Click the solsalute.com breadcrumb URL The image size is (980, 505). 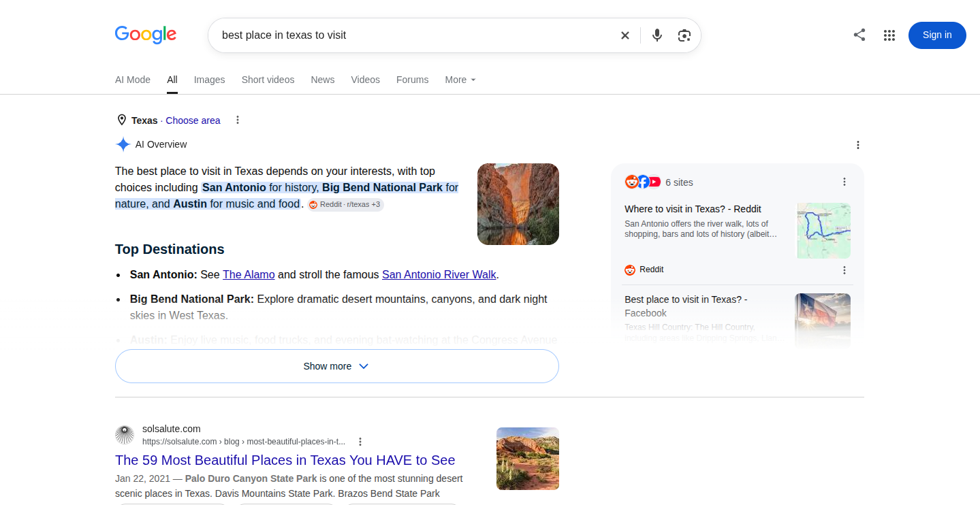pos(244,442)
